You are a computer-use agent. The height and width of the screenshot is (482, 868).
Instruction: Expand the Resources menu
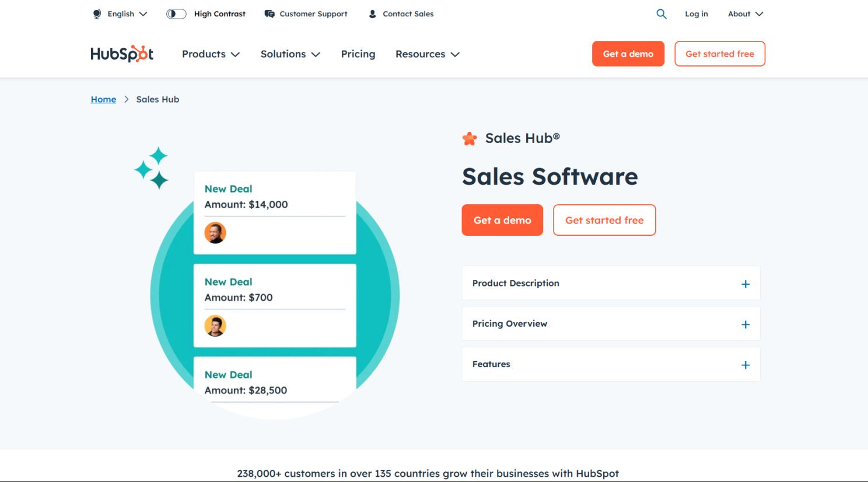[428, 54]
